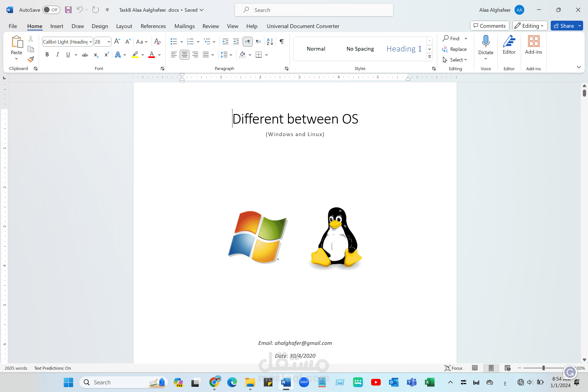Open the font name dropdown

tap(91, 42)
